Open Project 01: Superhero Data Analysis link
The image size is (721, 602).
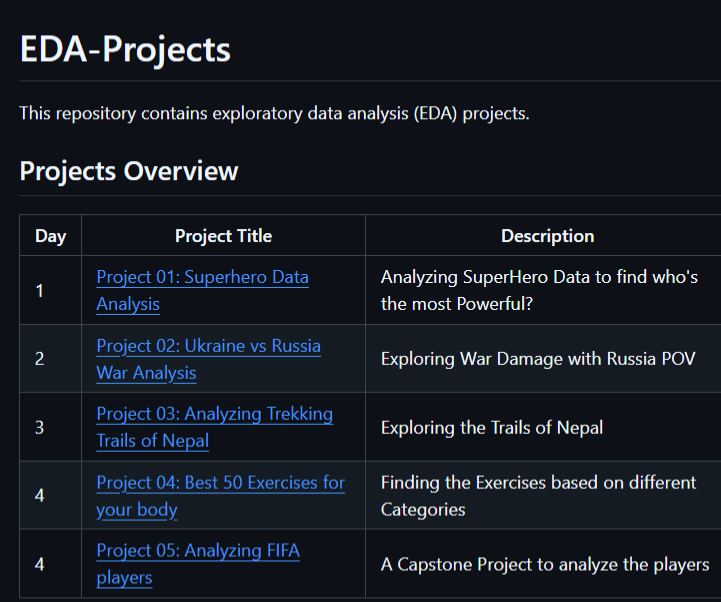point(202,277)
